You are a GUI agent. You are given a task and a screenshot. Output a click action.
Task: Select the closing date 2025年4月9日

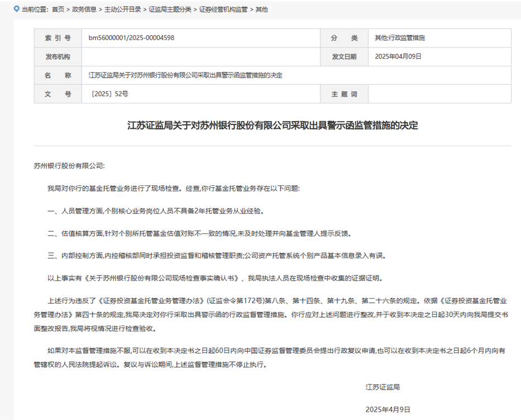[388, 410]
